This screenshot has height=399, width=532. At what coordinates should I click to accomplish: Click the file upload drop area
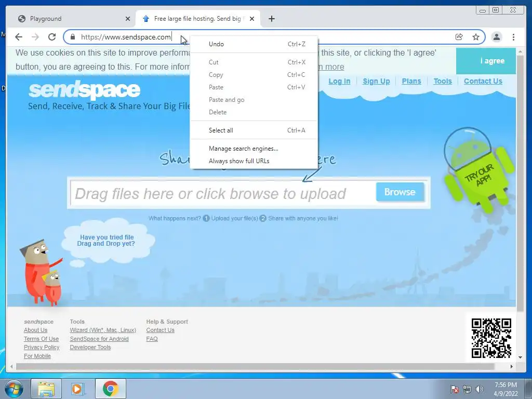pos(223,193)
